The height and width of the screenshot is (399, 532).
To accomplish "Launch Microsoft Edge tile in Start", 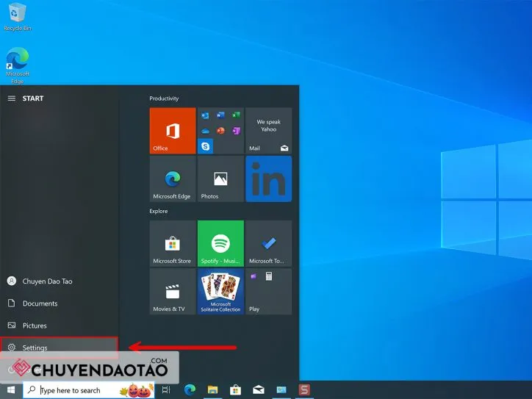I will tap(173, 179).
